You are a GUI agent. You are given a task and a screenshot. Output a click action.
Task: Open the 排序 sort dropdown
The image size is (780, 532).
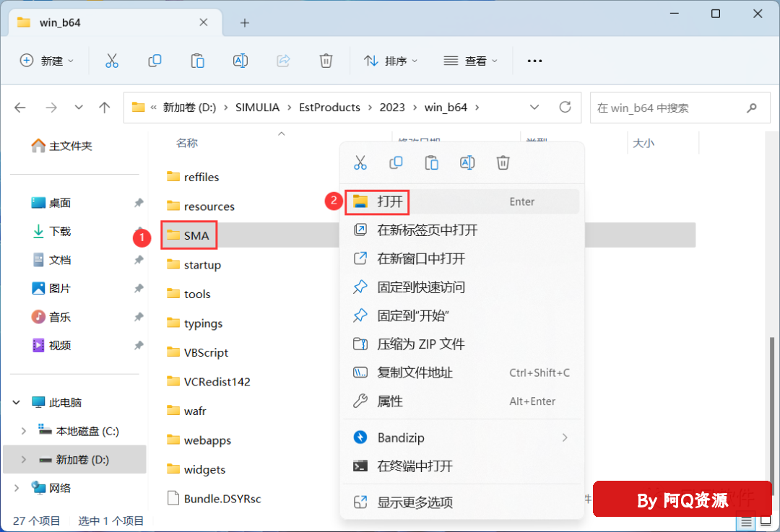click(391, 61)
